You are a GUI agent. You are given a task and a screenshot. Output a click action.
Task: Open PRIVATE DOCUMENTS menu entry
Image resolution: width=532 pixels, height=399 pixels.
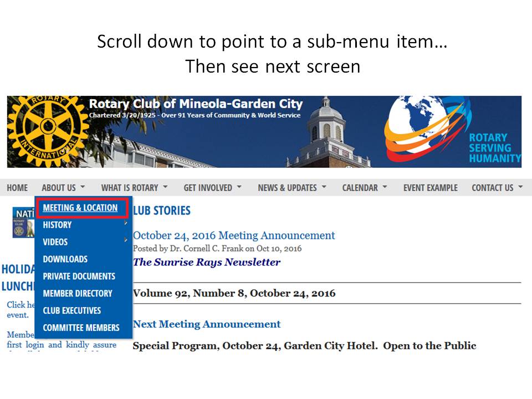tap(79, 277)
